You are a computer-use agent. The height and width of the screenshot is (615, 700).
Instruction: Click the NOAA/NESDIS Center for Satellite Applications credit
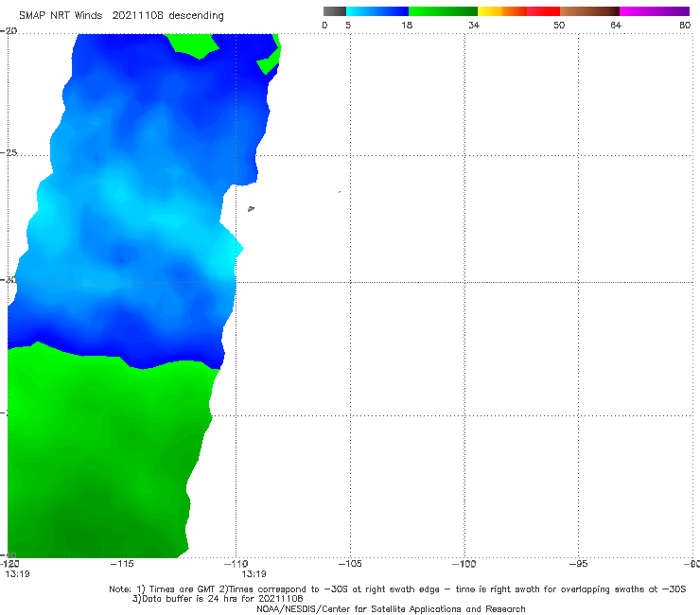[x=391, y=609]
